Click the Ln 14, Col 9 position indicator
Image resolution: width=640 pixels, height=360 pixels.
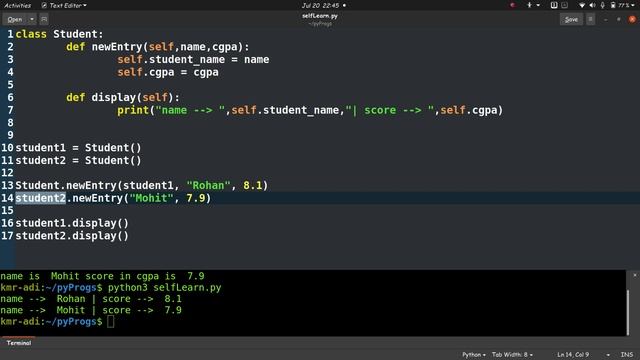click(573, 355)
